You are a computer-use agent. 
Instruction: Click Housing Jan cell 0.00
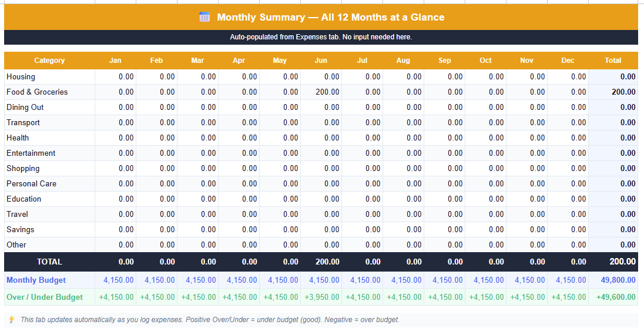115,77
